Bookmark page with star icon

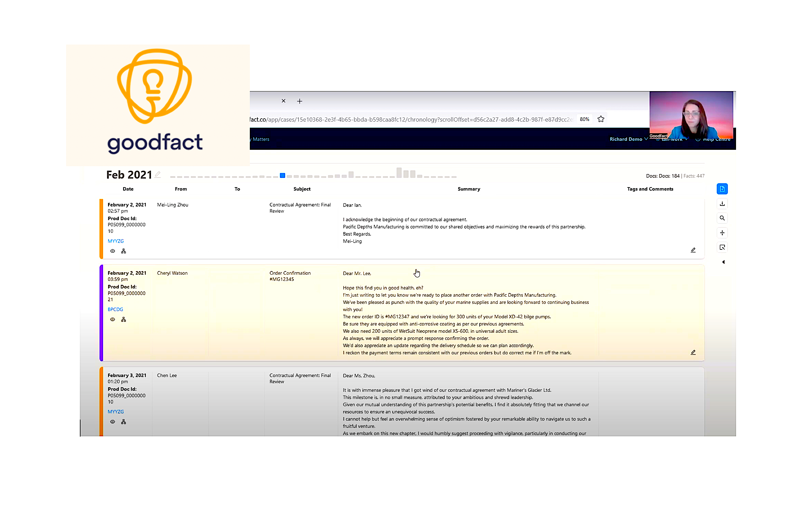tap(601, 119)
